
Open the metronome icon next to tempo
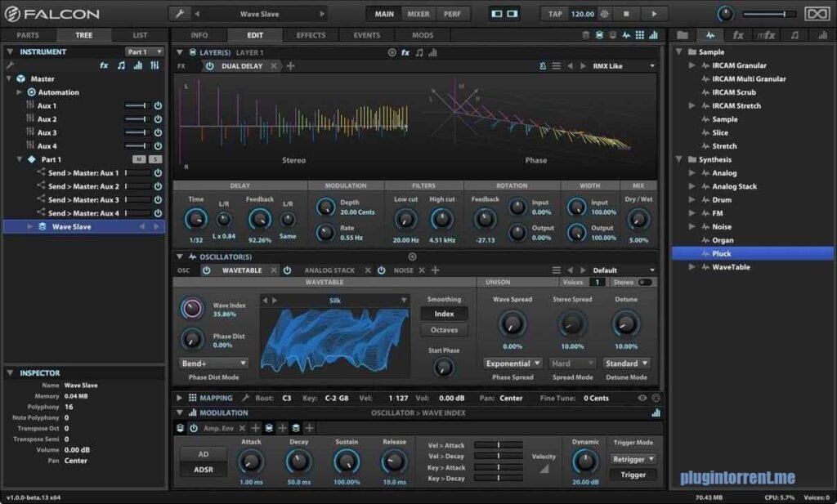coord(605,14)
